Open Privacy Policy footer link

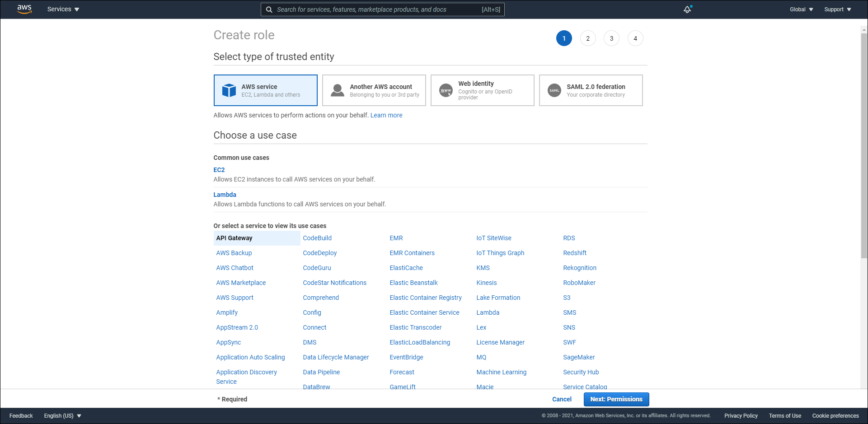tap(741, 415)
